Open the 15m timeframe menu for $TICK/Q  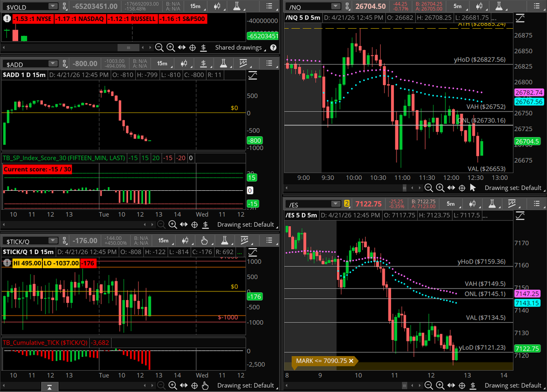tap(163, 240)
